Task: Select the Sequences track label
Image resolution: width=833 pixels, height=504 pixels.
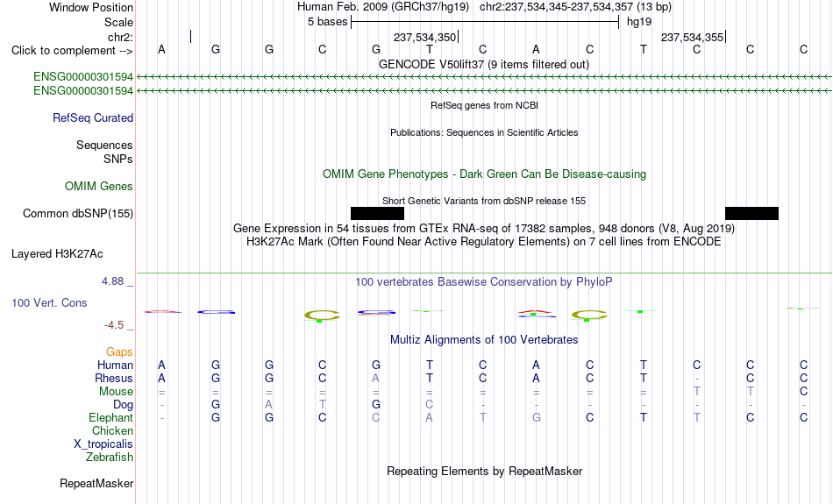Action: [104, 145]
